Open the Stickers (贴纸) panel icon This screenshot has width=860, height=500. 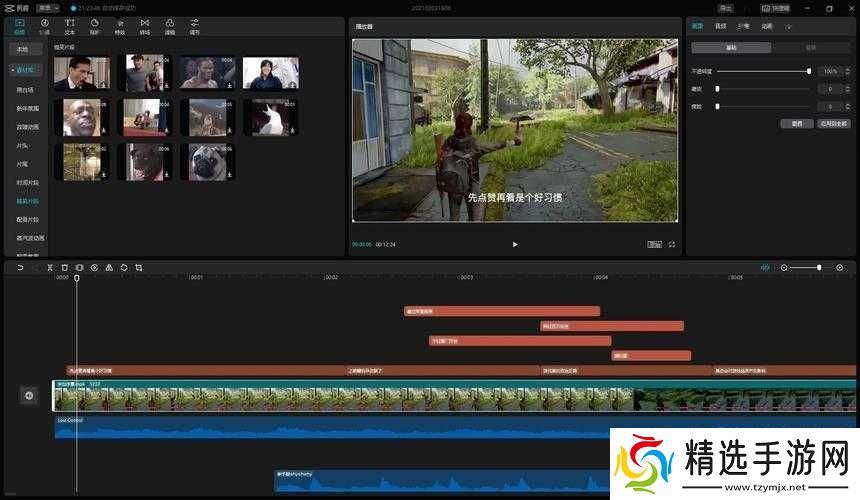point(94,25)
